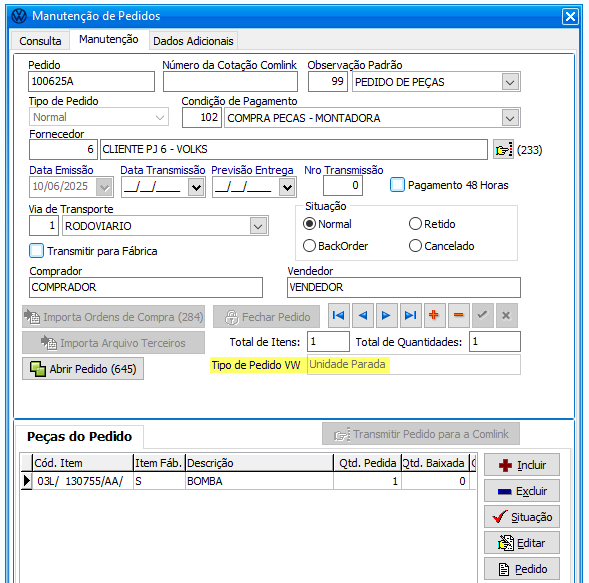Click Situação red checkmark button
Viewport: 589px width, 583px height.
tap(522, 517)
